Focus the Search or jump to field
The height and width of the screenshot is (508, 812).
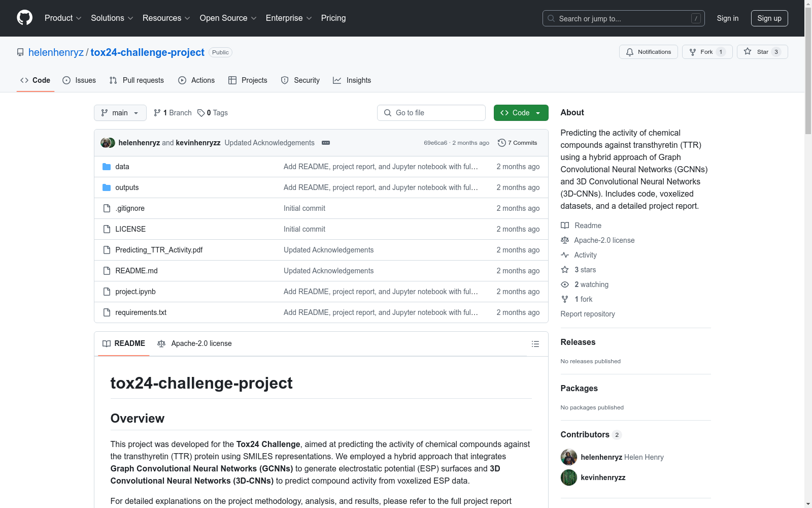click(623, 18)
